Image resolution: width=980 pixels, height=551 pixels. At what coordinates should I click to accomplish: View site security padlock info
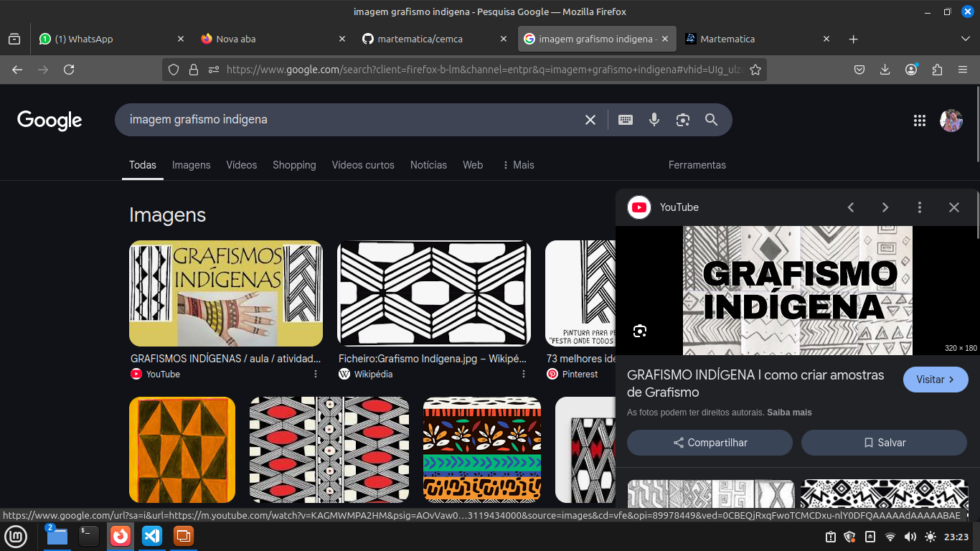tap(193, 70)
